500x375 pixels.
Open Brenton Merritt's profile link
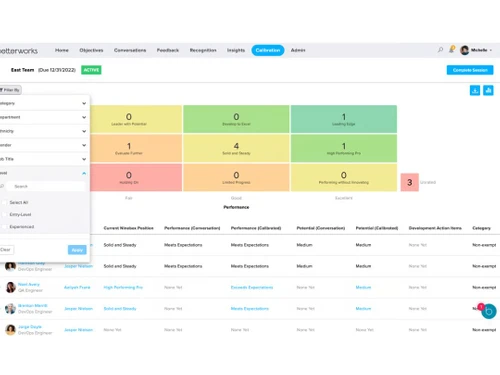tap(33, 306)
